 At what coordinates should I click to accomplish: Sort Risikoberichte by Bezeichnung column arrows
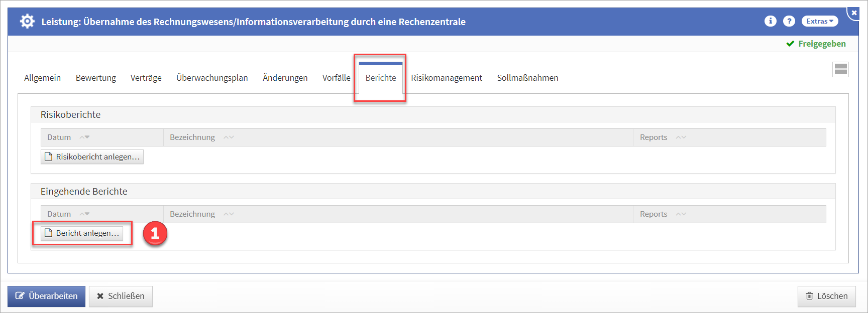pos(229,137)
